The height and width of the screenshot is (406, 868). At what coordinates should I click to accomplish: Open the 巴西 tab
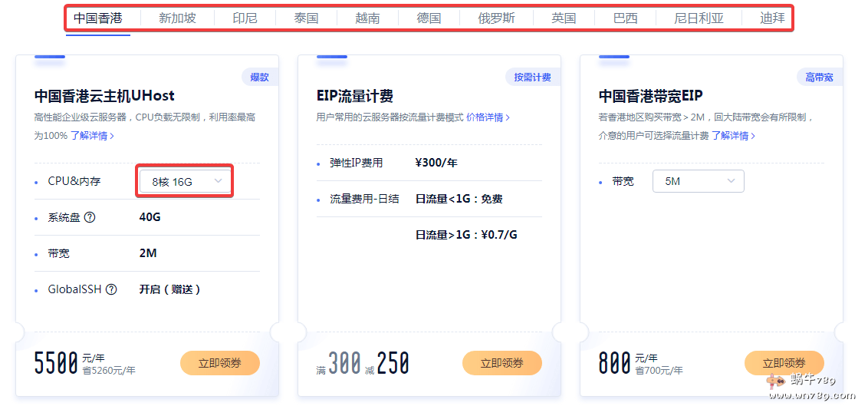click(626, 18)
